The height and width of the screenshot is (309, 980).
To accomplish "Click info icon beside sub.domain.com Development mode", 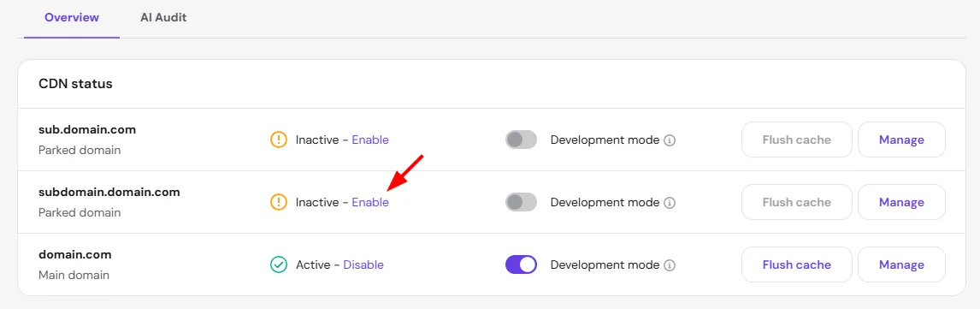I will (x=670, y=140).
